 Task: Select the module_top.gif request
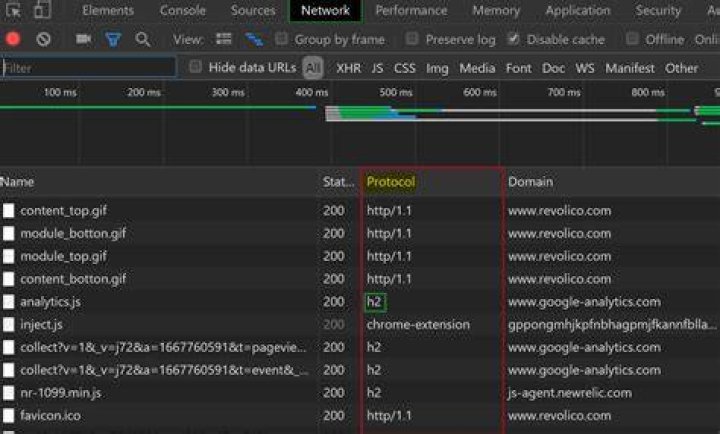pos(360,256)
